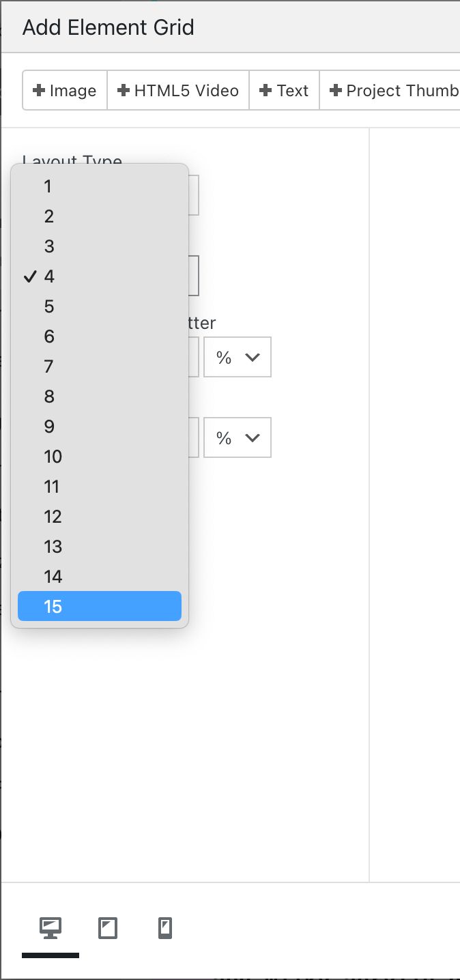
Task: Switch to desktop preview icon
Action: click(x=50, y=927)
